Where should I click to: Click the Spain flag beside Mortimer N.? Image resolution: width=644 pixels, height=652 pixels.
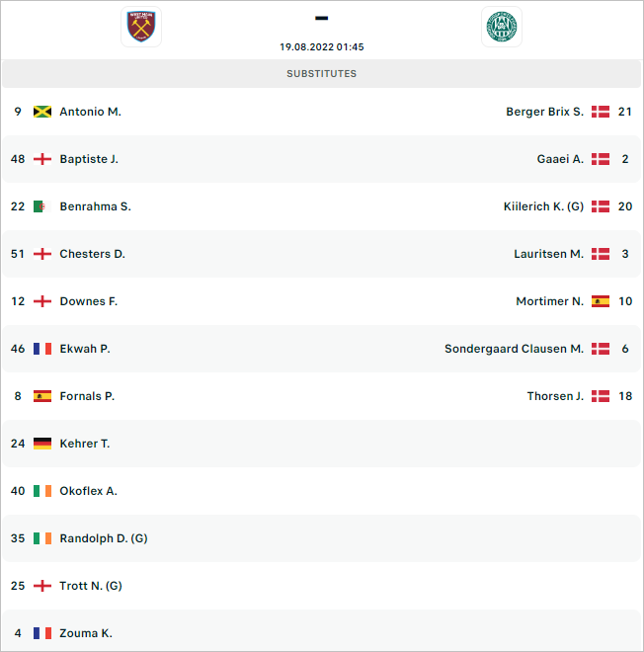pyautogui.click(x=601, y=301)
